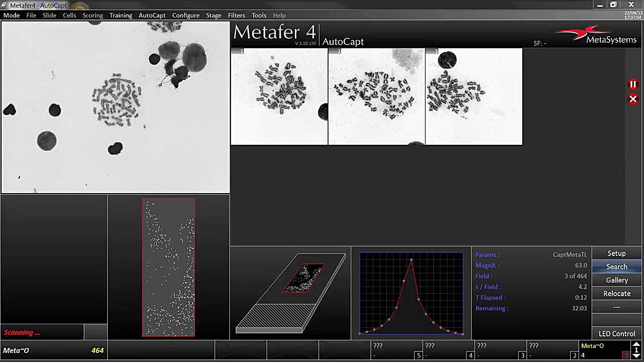The width and height of the screenshot is (644, 362).
Task: Open the Stage menu
Action: click(213, 15)
